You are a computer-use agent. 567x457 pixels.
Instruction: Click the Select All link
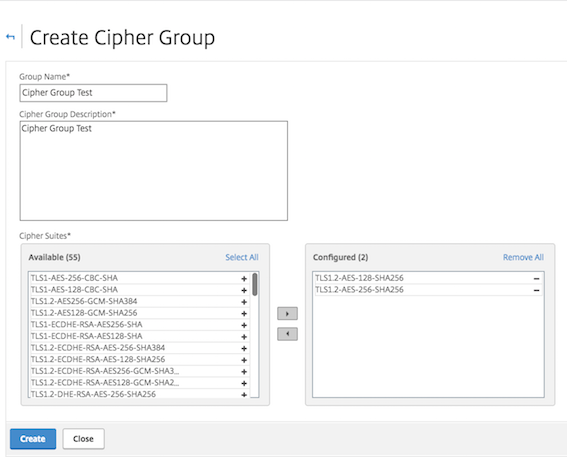[242, 257]
